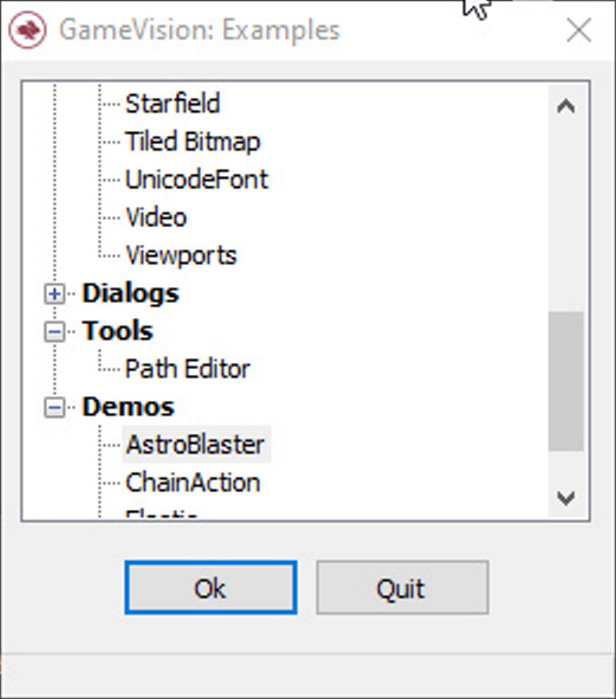Select the Starfield example
Image resolution: width=616 pixels, height=699 pixels.
click(x=173, y=104)
